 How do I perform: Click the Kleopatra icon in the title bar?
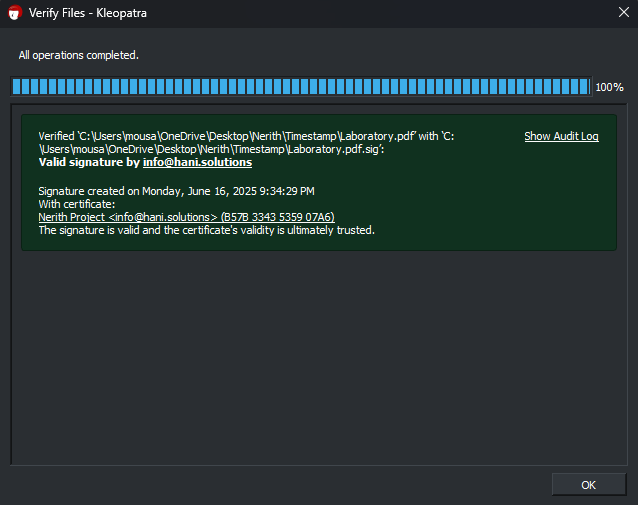pos(14,13)
